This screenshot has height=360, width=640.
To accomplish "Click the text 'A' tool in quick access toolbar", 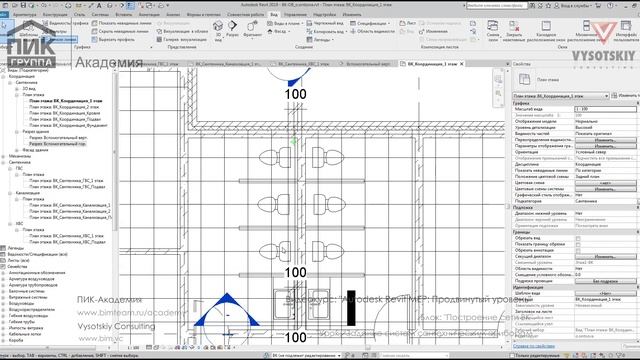I will 99,5.
